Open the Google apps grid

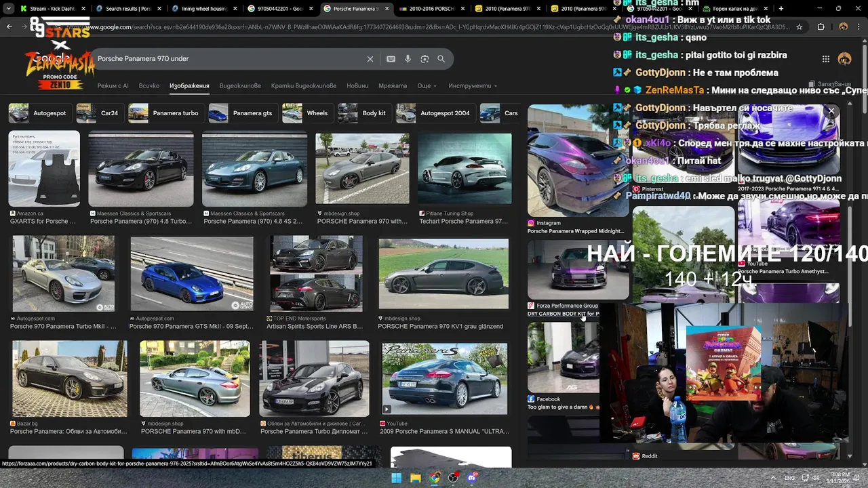[x=825, y=59]
